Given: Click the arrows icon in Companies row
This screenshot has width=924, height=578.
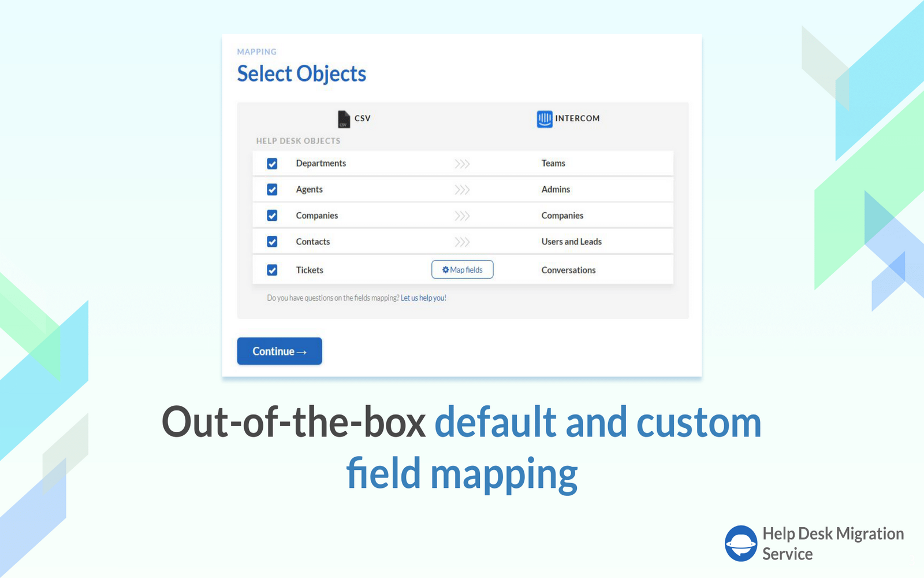Looking at the screenshot, I should (462, 216).
